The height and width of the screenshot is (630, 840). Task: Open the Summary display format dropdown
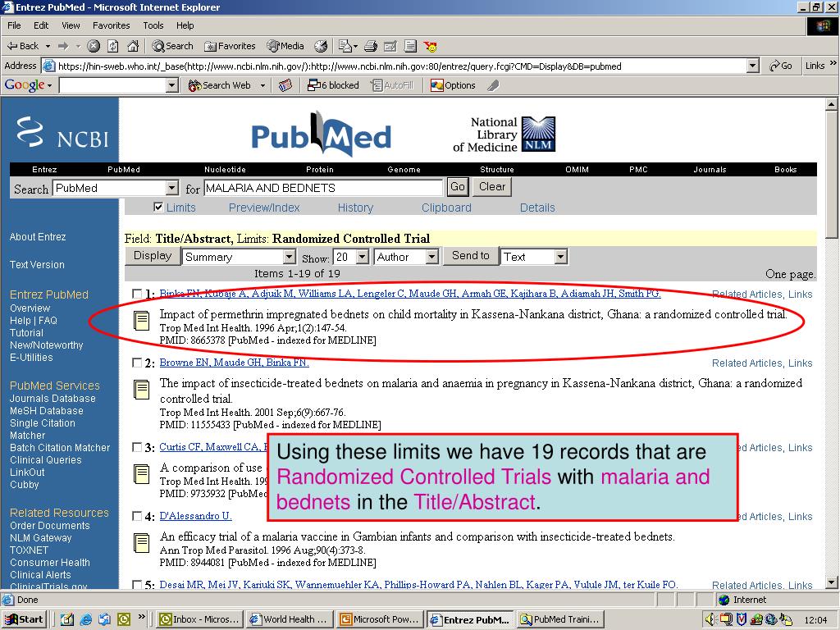290,257
